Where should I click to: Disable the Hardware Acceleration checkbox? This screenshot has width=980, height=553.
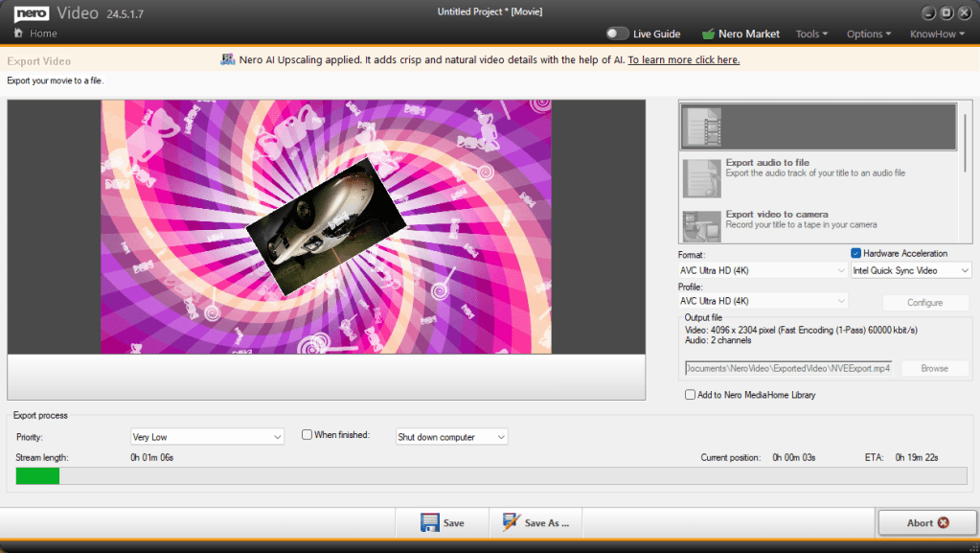[856, 253]
